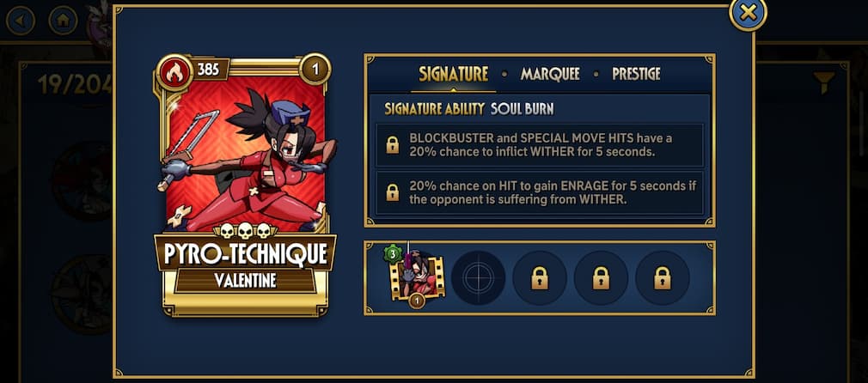The width and height of the screenshot is (868, 383).
Task: Go back with the arrow icon
Action: (x=21, y=21)
